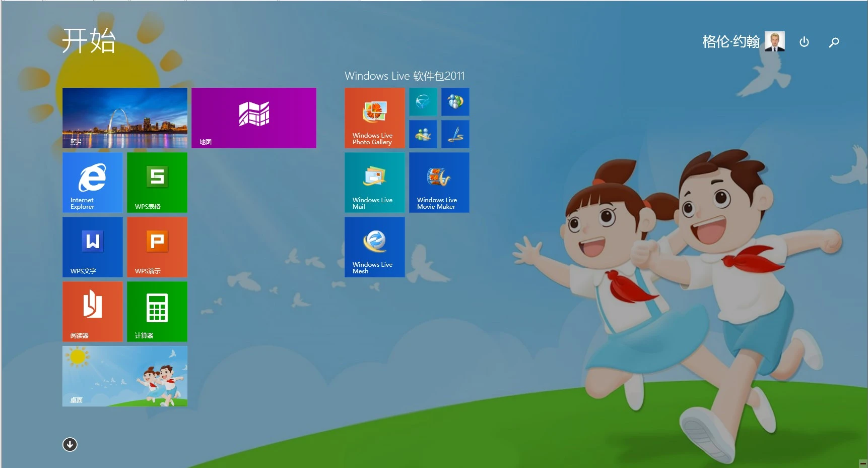868x468 pixels.
Task: Open the 地图 (Maps) tile
Action: (254, 118)
